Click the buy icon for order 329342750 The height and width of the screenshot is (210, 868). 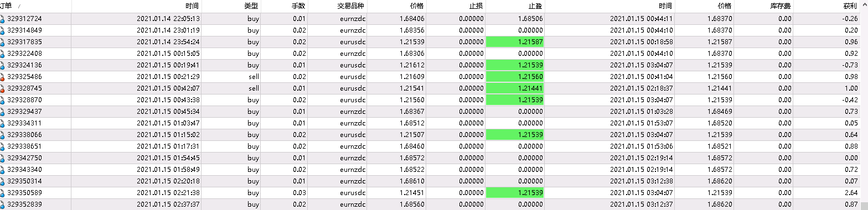[2, 158]
